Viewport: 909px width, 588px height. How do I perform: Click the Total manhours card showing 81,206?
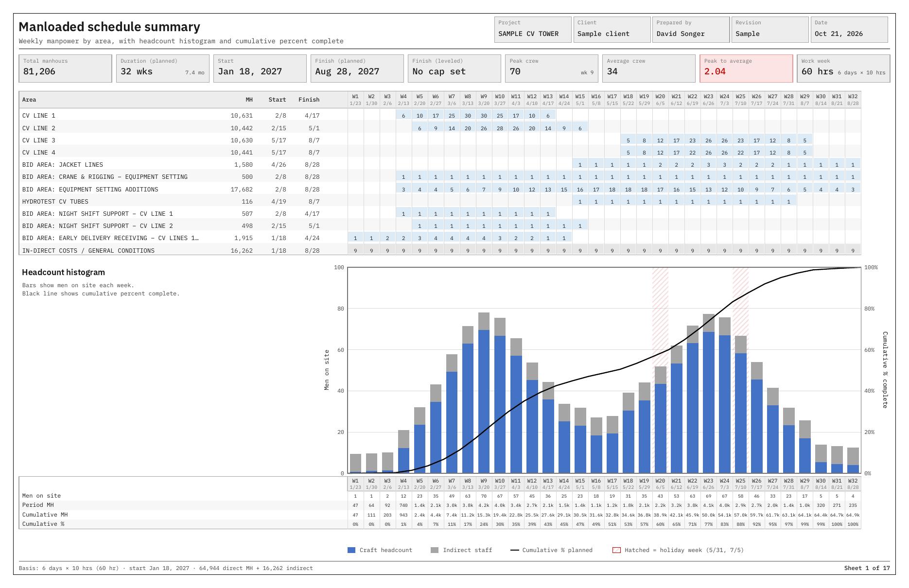(66, 69)
